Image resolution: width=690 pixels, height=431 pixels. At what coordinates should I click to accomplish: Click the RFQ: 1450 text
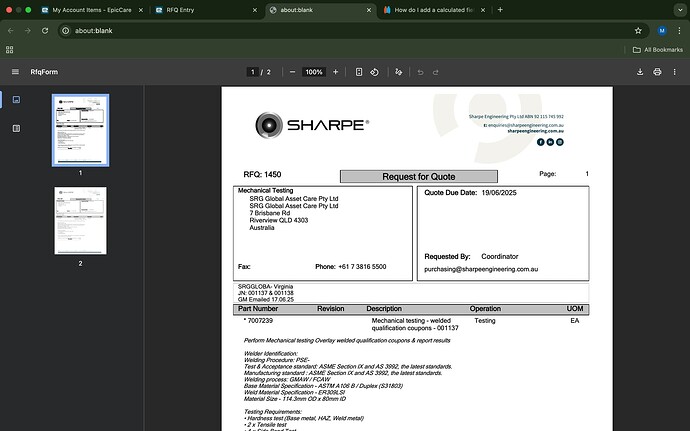(262, 174)
